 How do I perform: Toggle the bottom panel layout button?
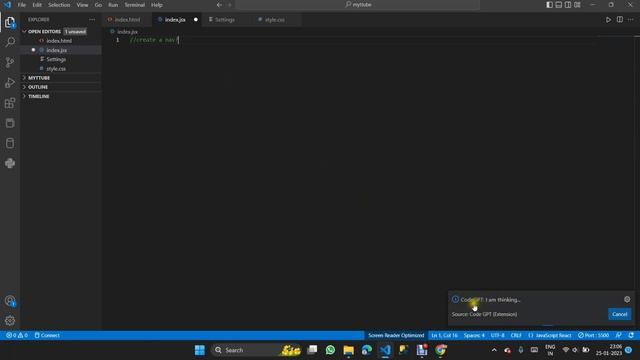click(x=559, y=5)
